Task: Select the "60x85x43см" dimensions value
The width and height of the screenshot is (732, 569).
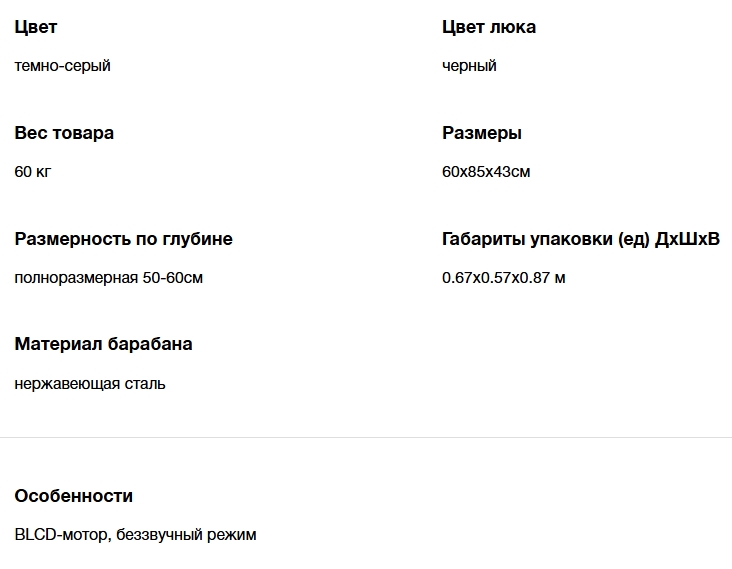Action: coord(486,172)
